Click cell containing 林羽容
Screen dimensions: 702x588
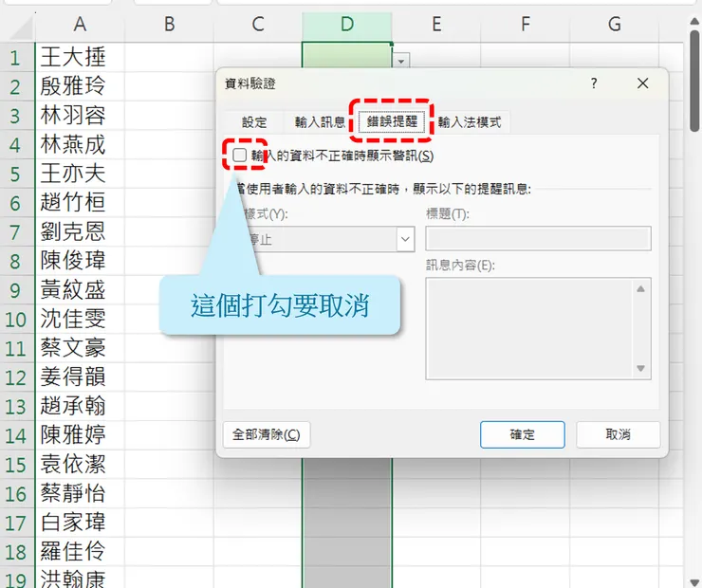(80, 116)
